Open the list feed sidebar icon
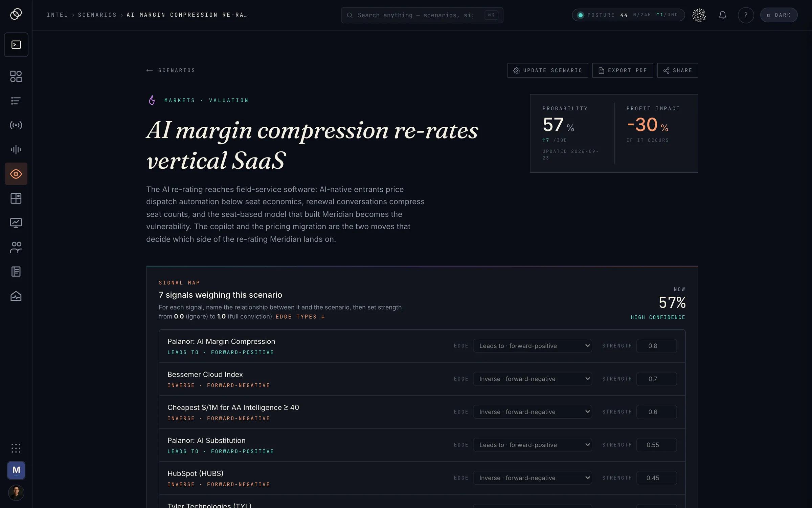Viewport: 812px width, 508px height. click(x=16, y=101)
